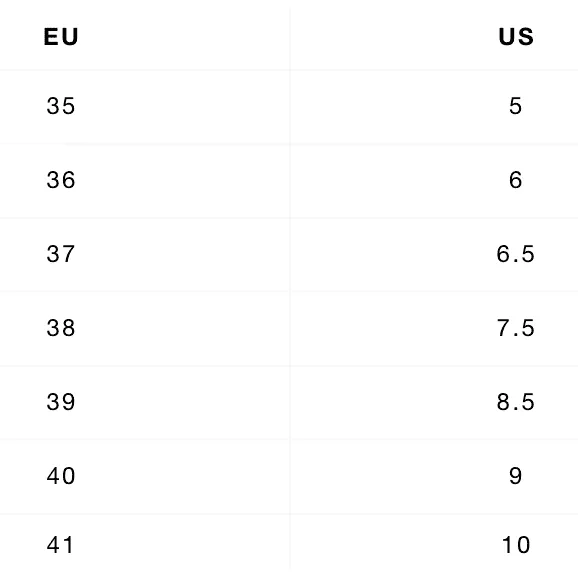This screenshot has height=578, width=578.
Task: Click US size 9 value
Action: pyautogui.click(x=515, y=476)
